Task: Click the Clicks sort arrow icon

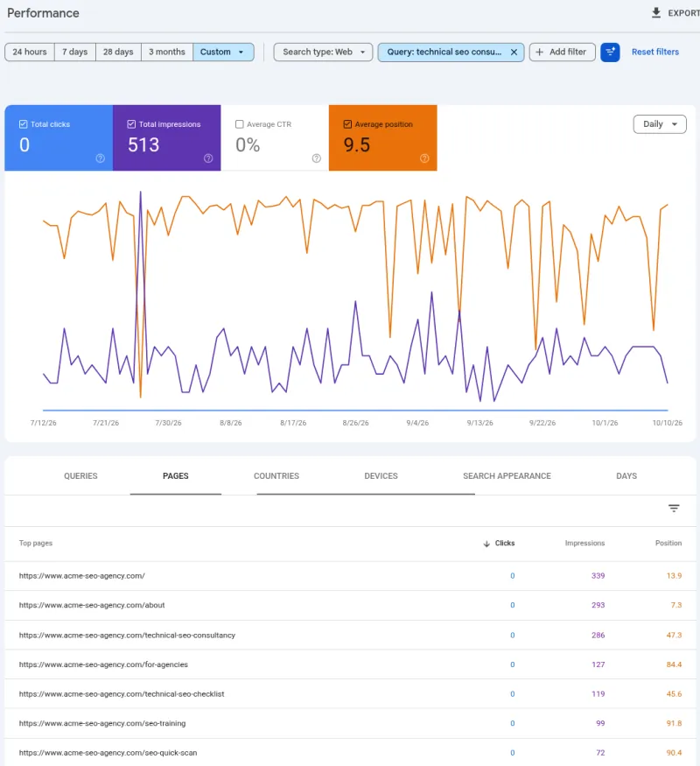Action: (x=486, y=544)
